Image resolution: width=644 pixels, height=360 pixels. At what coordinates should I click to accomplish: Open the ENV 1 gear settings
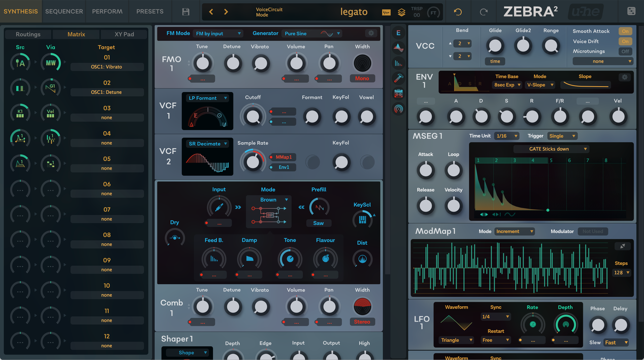point(625,77)
